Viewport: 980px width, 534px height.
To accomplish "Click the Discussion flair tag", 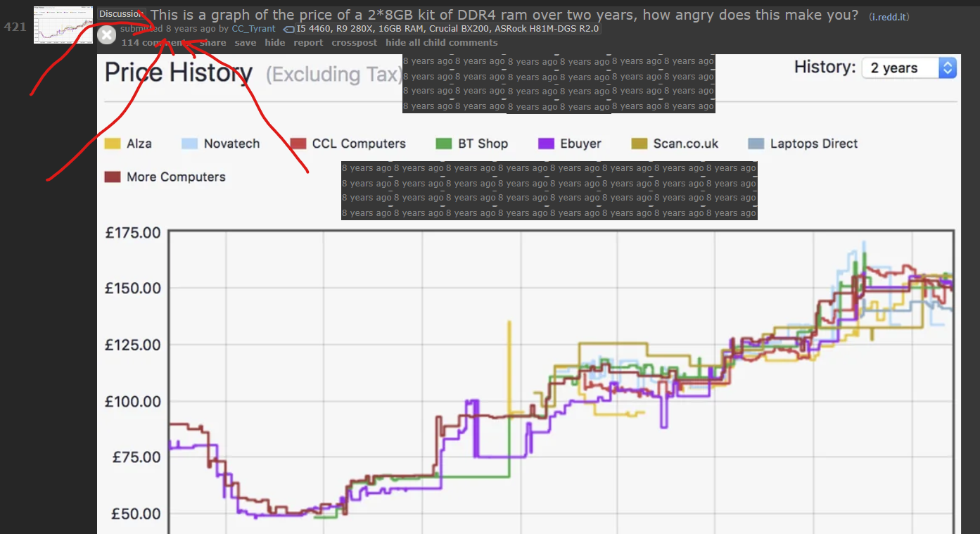I will point(121,14).
